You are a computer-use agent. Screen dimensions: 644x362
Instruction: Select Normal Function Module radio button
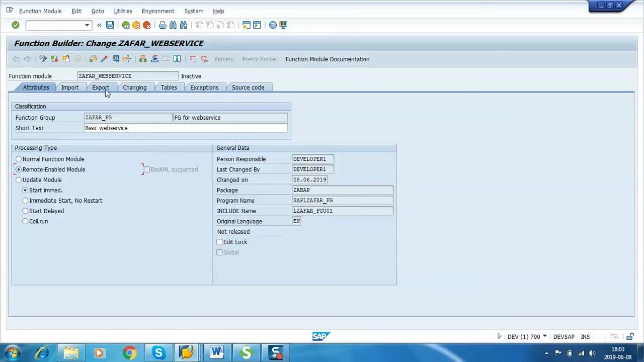point(19,159)
